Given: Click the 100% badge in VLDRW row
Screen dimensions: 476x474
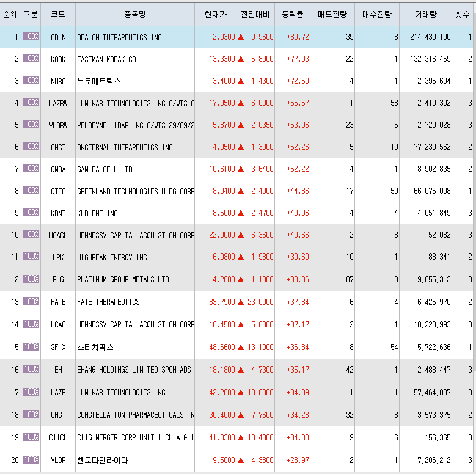Looking at the screenshot, I should pyautogui.click(x=31, y=125).
